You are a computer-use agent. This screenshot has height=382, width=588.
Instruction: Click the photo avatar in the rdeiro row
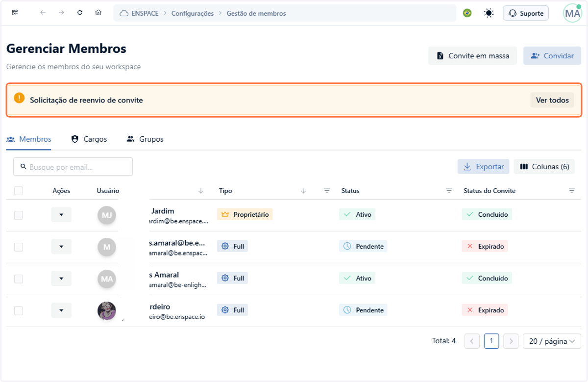coord(107,310)
